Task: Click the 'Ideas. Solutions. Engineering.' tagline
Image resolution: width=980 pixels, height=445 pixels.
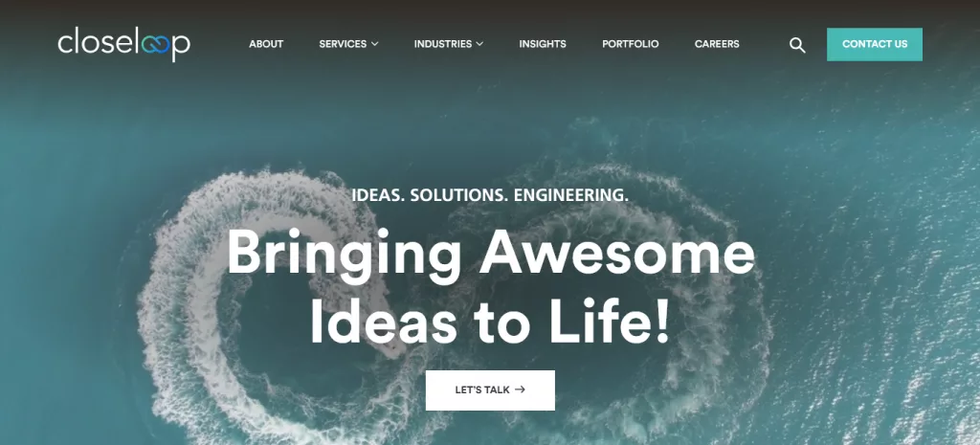Action: click(490, 194)
